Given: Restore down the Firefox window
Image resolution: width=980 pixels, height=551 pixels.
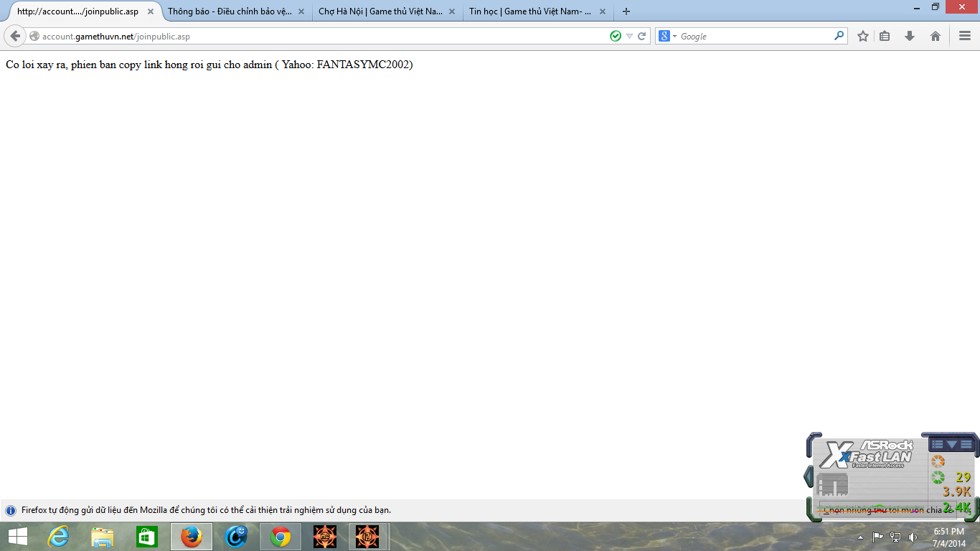Looking at the screenshot, I should (936, 7).
